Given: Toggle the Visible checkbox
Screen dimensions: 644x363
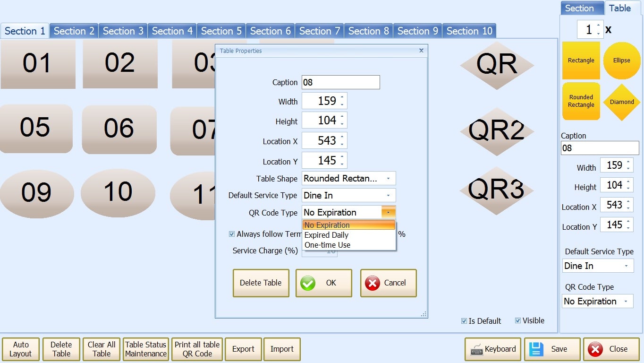Looking at the screenshot, I should pos(518,321).
